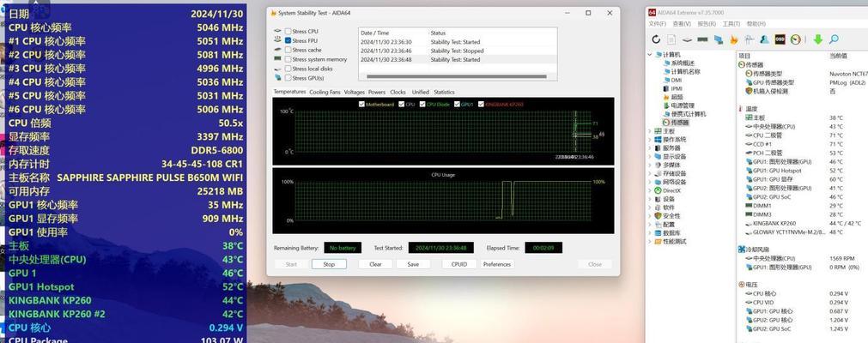Enable the Stress cache checkbox
Image resolution: width=868 pixels, height=343 pixels.
tap(288, 50)
